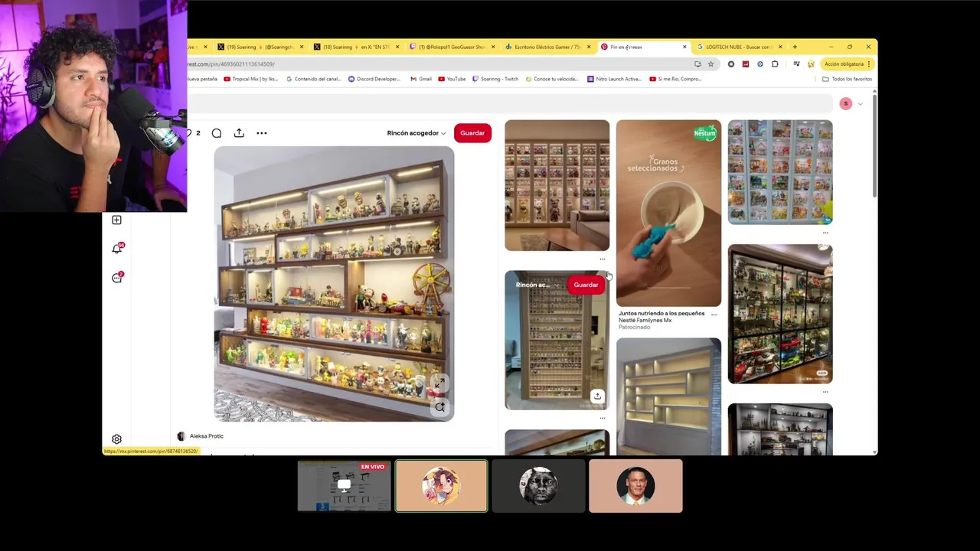
Task: Select dark face avatar participant tile
Action: pos(538,485)
